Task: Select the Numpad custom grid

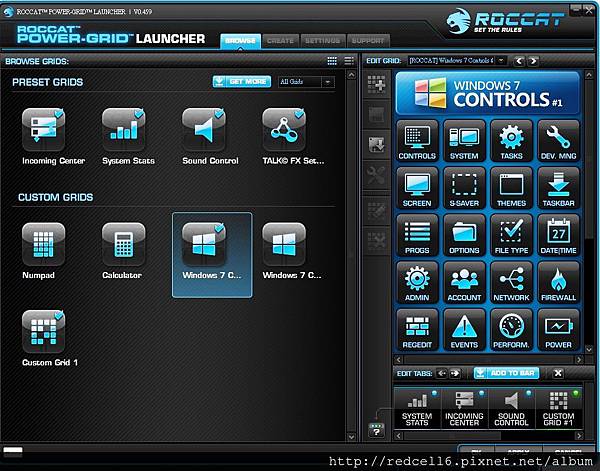Action: 43,244
